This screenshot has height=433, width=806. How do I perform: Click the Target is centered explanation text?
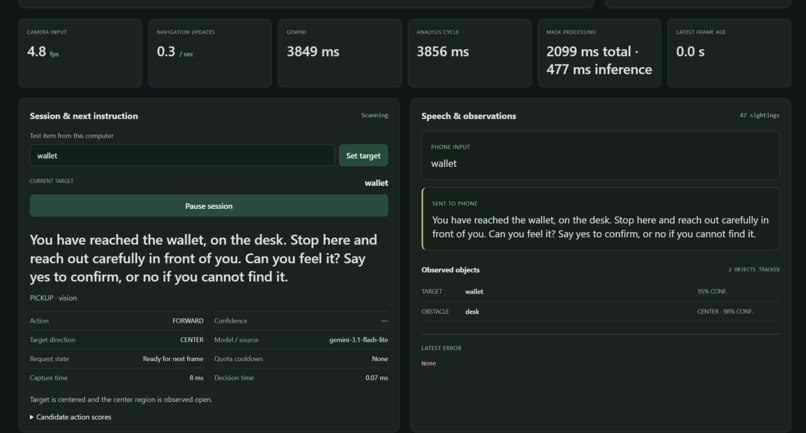click(x=121, y=400)
